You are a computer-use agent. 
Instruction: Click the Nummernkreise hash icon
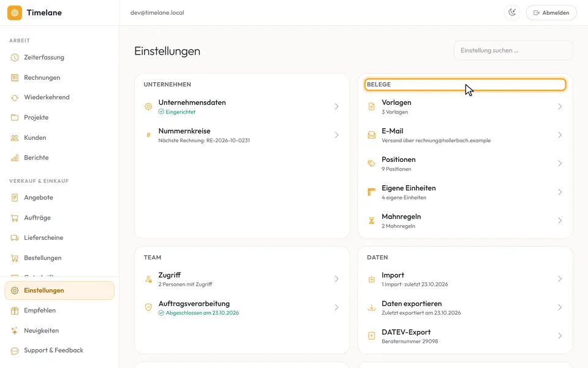148,135
